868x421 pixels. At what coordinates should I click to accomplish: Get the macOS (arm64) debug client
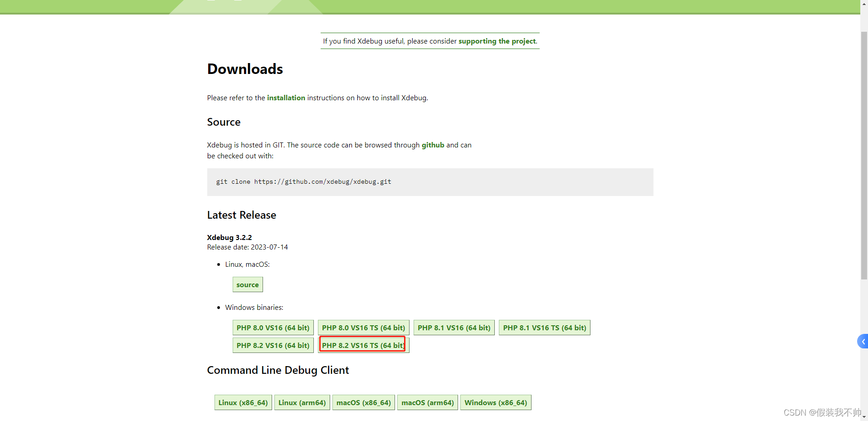coord(428,403)
